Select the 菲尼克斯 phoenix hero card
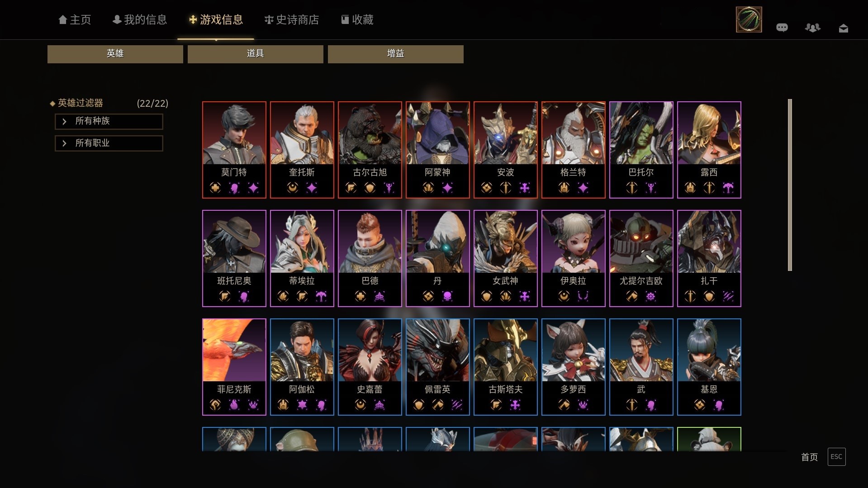This screenshot has width=868, height=488. pyautogui.click(x=234, y=367)
